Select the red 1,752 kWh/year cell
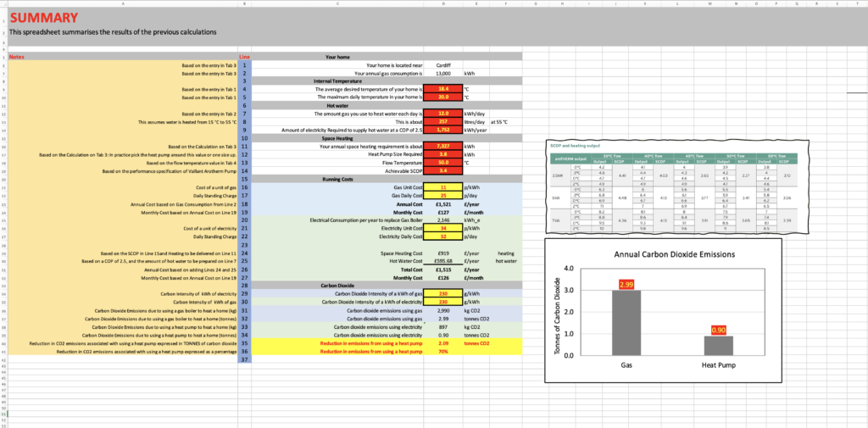 [x=442, y=130]
